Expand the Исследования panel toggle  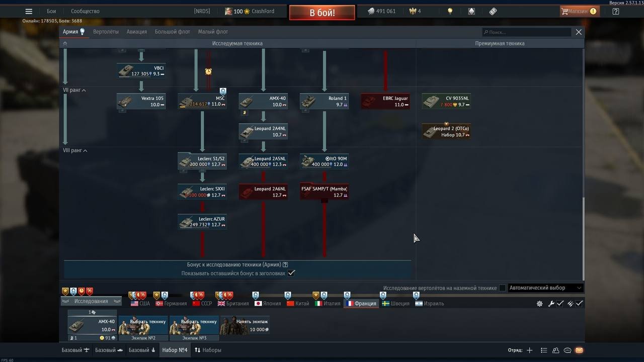[91, 301]
